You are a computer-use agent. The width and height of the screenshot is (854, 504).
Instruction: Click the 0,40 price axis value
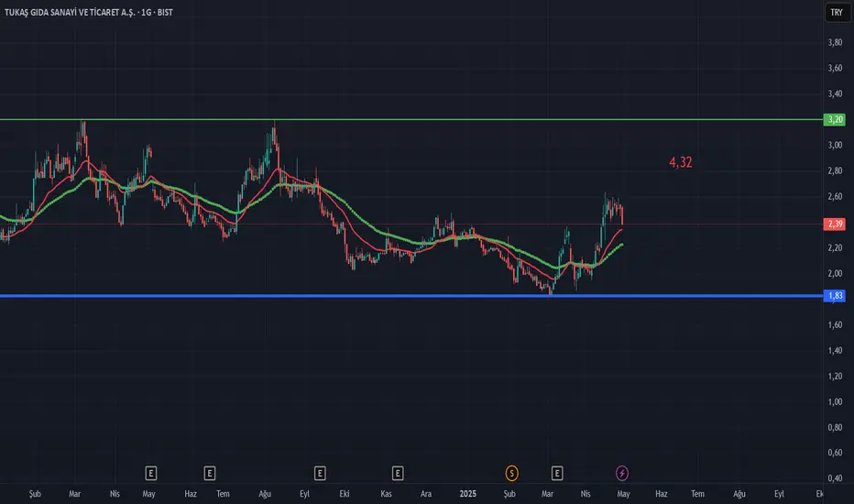pyautogui.click(x=835, y=478)
